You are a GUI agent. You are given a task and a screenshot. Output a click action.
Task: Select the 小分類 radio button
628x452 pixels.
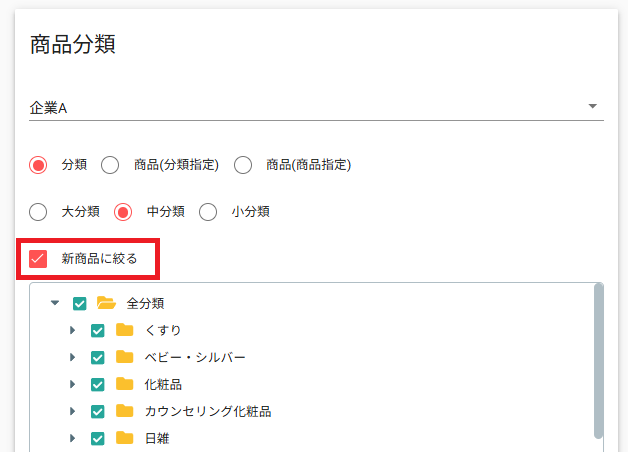coord(208,212)
